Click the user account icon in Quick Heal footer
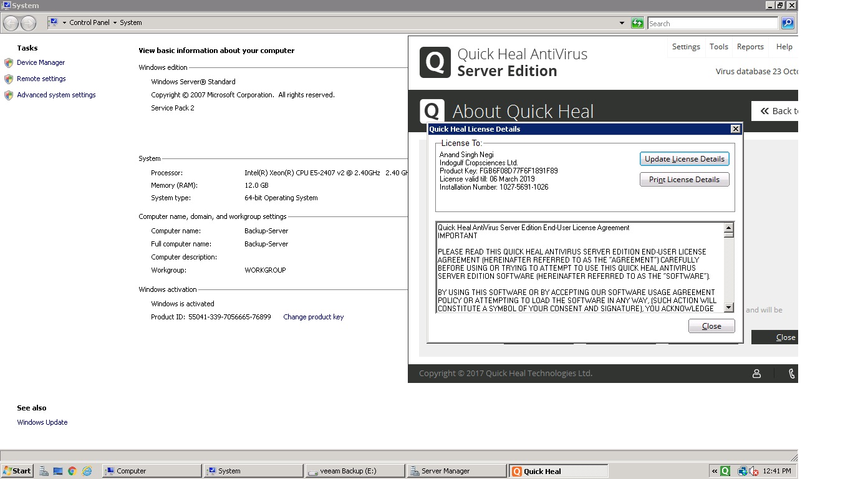 click(756, 374)
